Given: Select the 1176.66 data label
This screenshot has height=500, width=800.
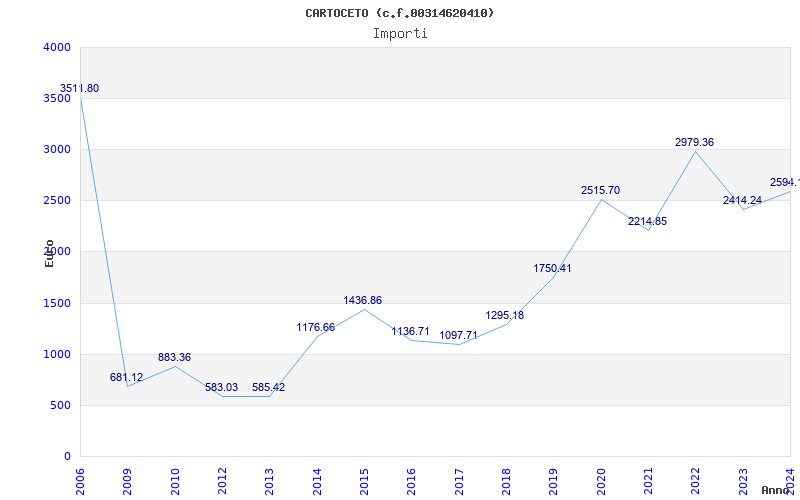Looking at the screenshot, I should click(316, 328).
